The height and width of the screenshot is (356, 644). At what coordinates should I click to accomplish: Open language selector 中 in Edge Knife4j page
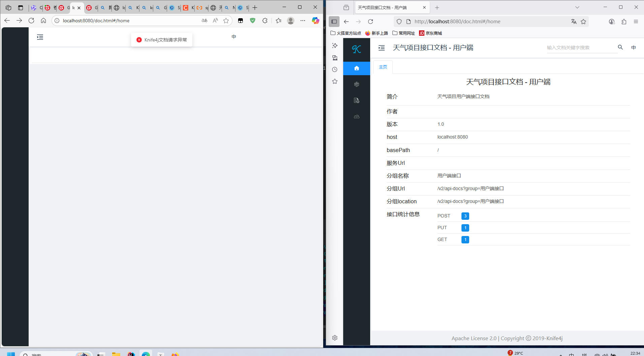pyautogui.click(x=234, y=36)
